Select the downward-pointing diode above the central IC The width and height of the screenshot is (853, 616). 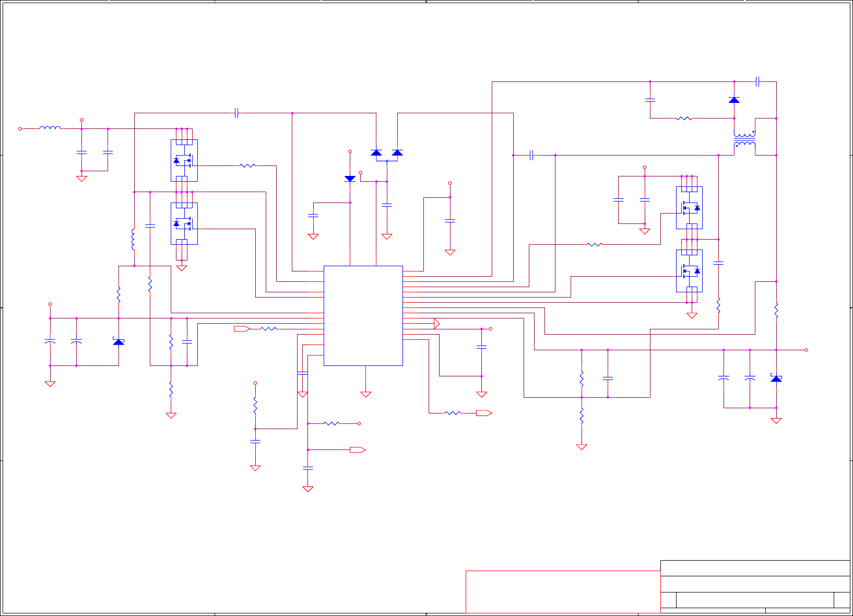click(x=350, y=179)
